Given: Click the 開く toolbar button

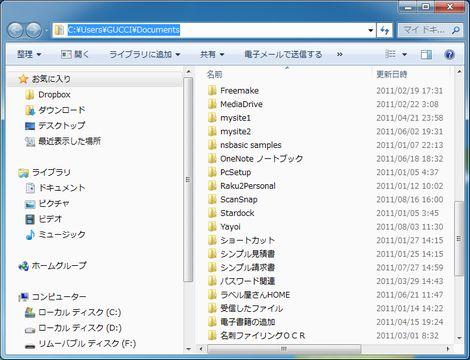Looking at the screenshot, I should 75,54.
